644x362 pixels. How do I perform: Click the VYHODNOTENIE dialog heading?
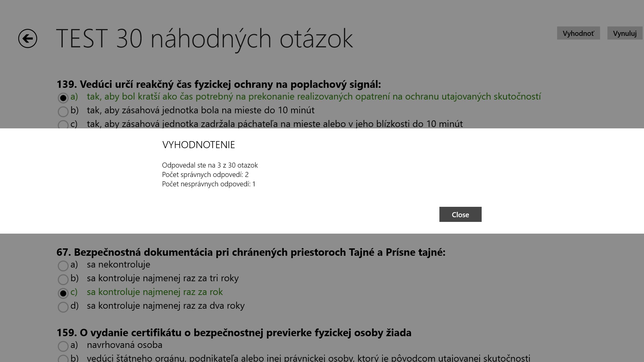[199, 145]
